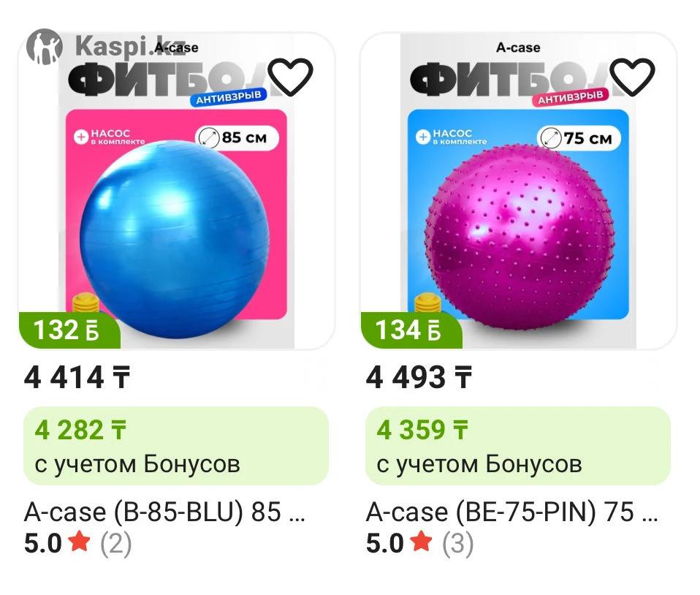
Task: Favorite the pink 75 cm fitball
Action: click(x=632, y=77)
